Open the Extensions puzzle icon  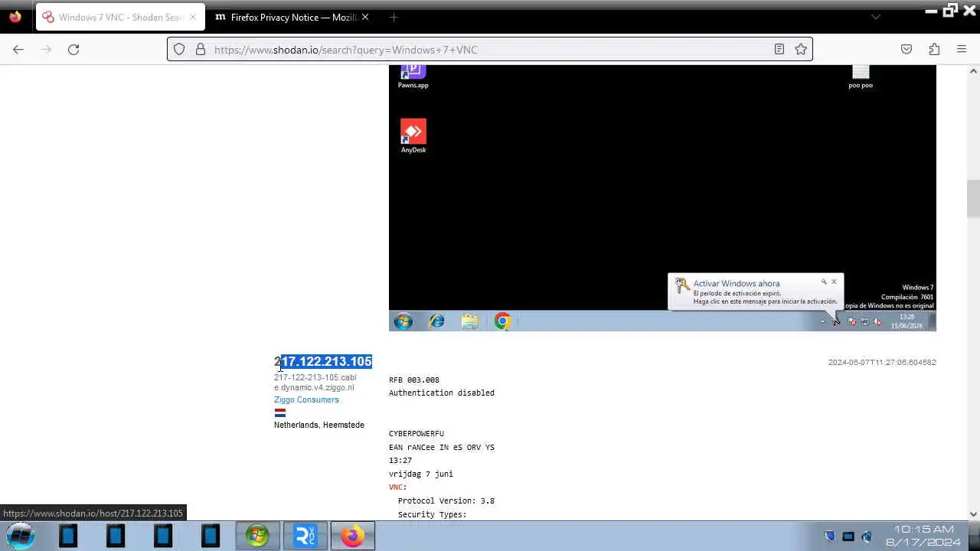[934, 49]
